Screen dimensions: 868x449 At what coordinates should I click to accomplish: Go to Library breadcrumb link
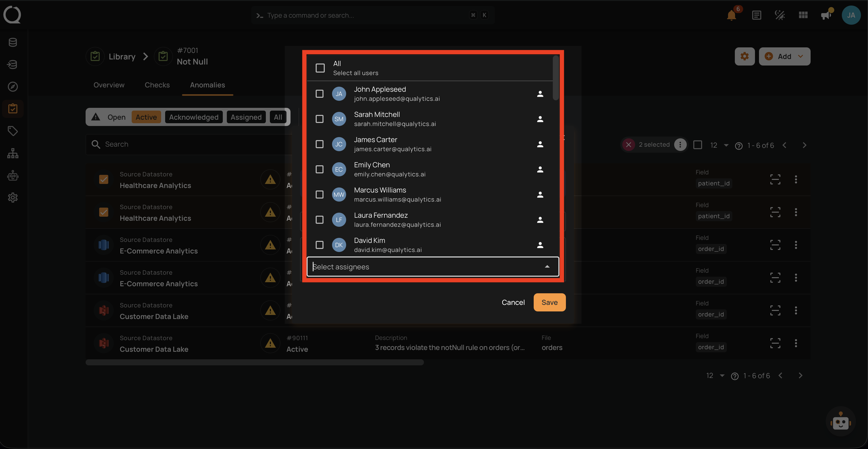[122, 56]
